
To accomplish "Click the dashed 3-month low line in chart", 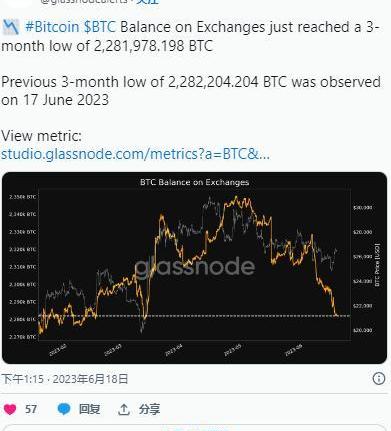I will 194,315.
